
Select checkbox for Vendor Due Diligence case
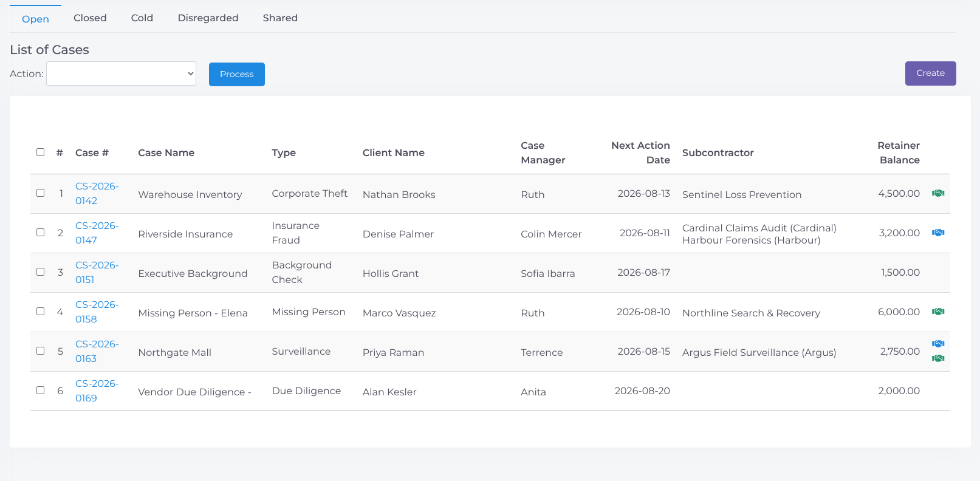point(41,391)
